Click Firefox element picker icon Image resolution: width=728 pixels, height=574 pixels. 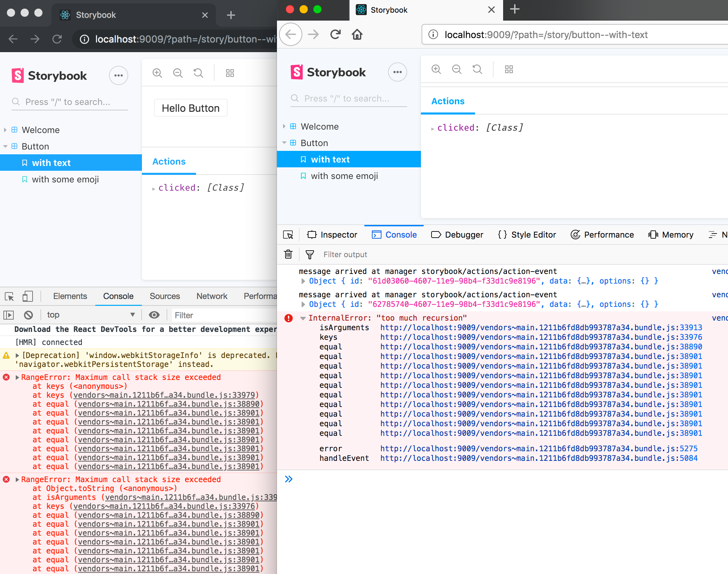[x=288, y=235]
